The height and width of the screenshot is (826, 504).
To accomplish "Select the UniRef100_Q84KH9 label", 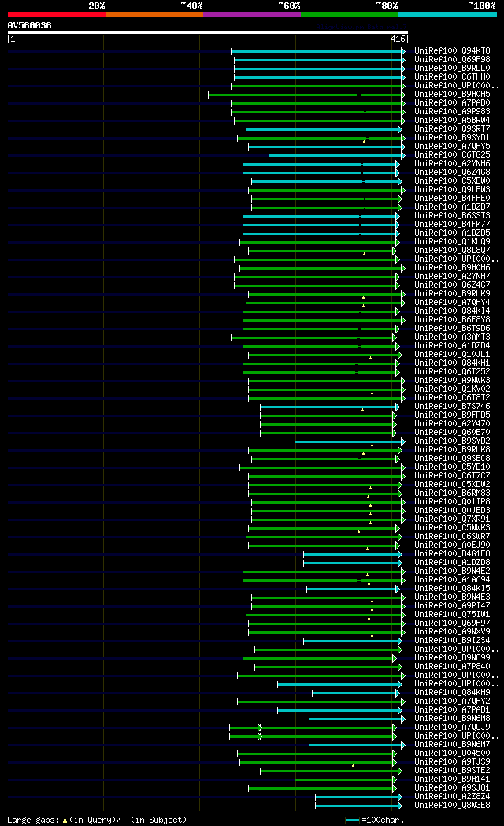I will click(x=452, y=693).
